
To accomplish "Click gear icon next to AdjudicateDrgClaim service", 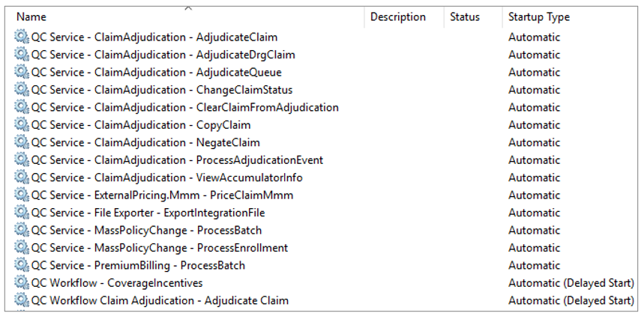I will (x=21, y=55).
